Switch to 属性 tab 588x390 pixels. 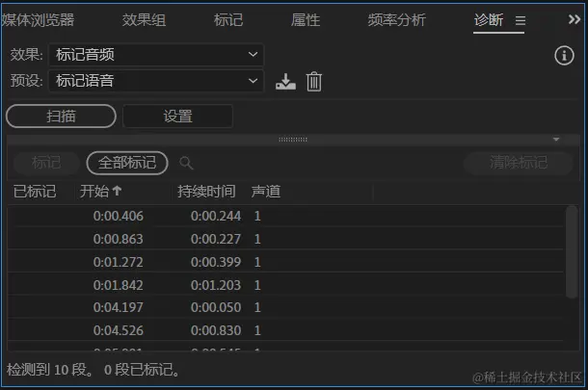click(x=306, y=20)
